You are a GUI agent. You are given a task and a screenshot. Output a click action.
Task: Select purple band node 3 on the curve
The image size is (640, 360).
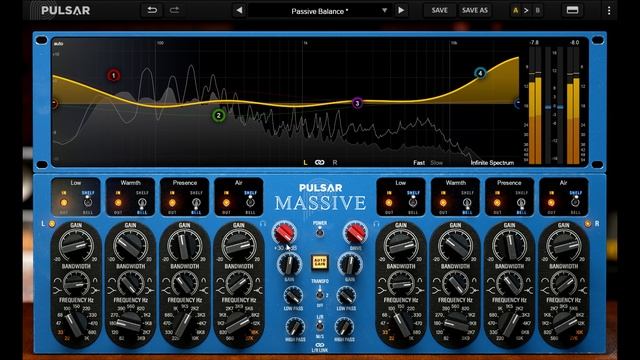coord(357,103)
